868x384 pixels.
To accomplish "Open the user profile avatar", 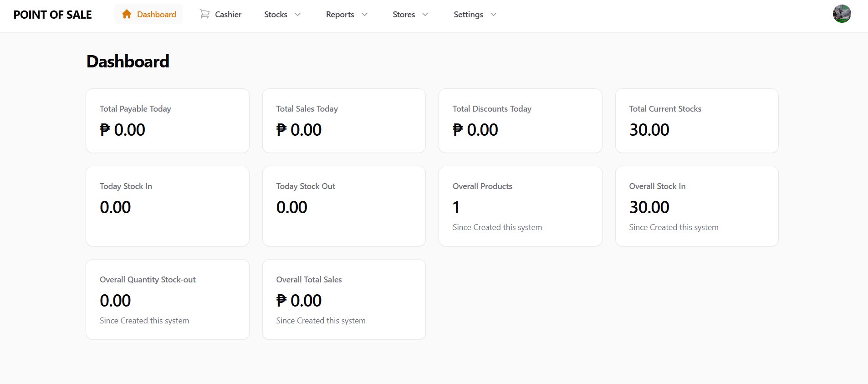I will [842, 14].
